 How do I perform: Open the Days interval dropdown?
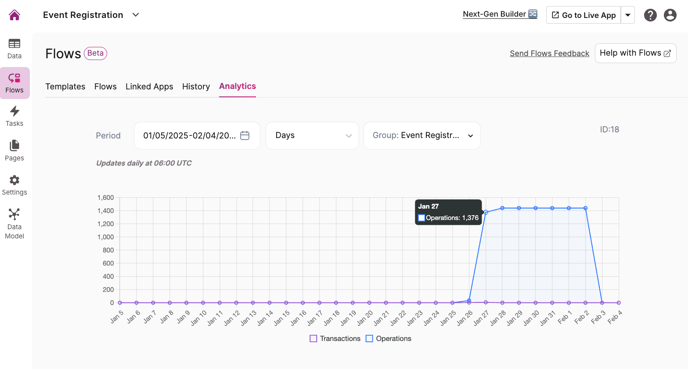click(312, 136)
